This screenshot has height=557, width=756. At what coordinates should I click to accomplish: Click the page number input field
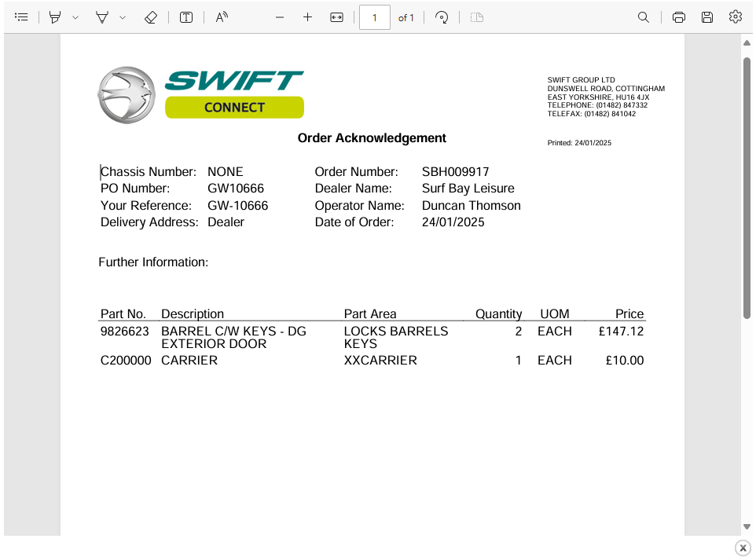pyautogui.click(x=375, y=18)
